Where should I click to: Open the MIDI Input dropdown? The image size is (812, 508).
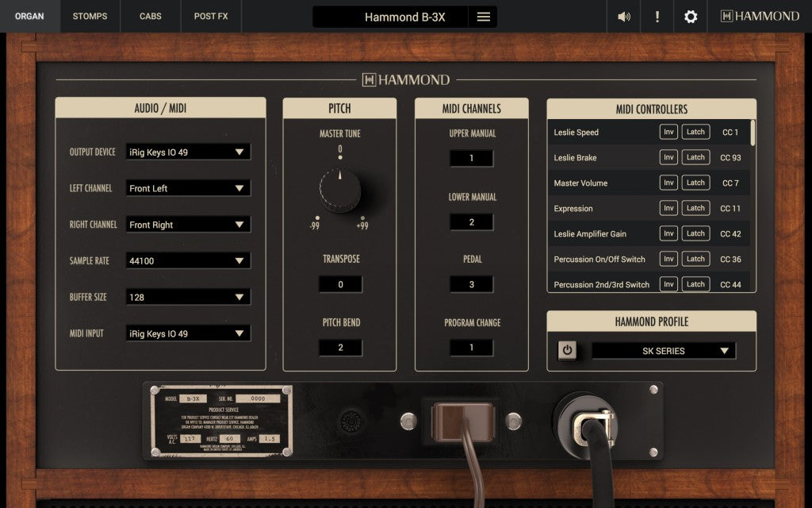(x=188, y=333)
